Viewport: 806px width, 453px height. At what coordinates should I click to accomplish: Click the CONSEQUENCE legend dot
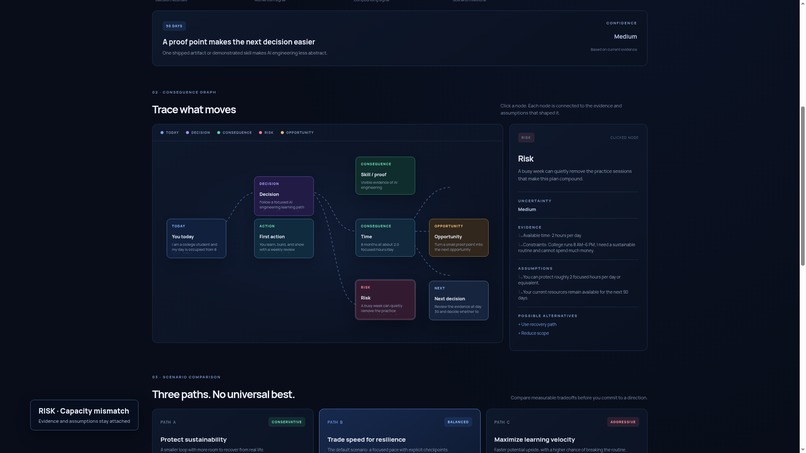coord(218,133)
